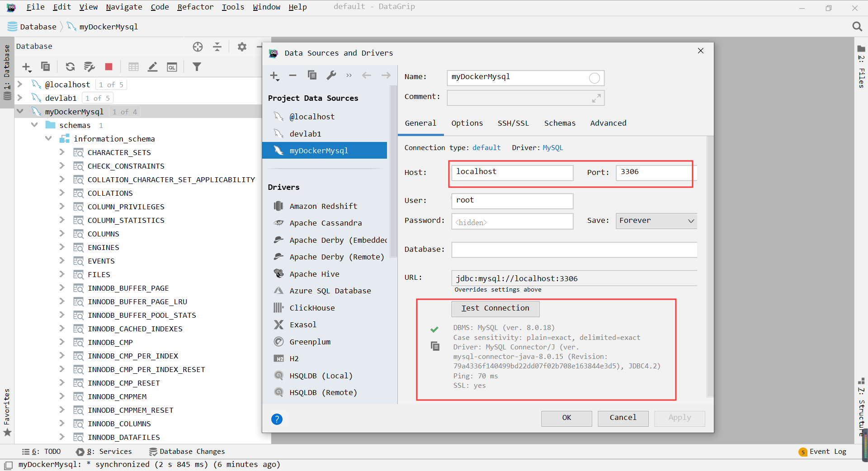Select the Apache Cassandra driver
The height and width of the screenshot is (471, 868).
[324, 223]
